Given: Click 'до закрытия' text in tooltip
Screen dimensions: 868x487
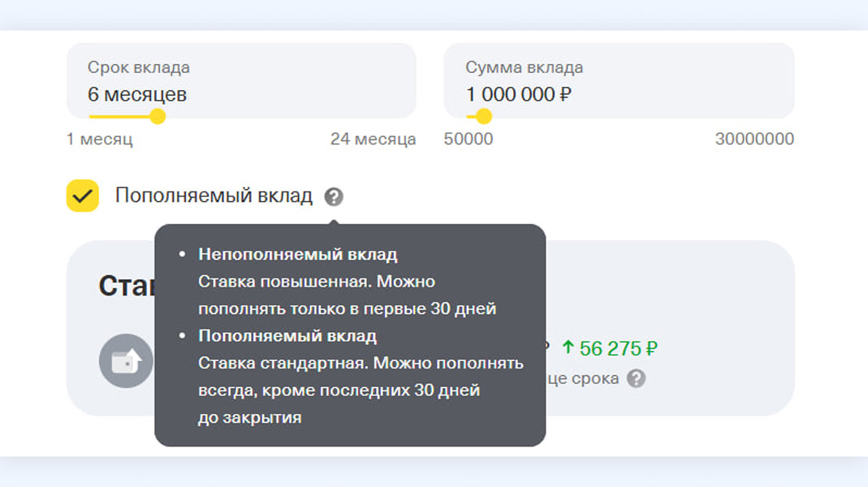Looking at the screenshot, I should [249, 418].
